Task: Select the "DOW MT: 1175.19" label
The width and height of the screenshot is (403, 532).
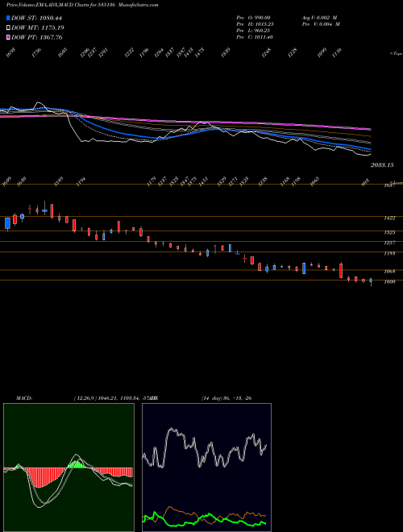Action: coord(38,28)
